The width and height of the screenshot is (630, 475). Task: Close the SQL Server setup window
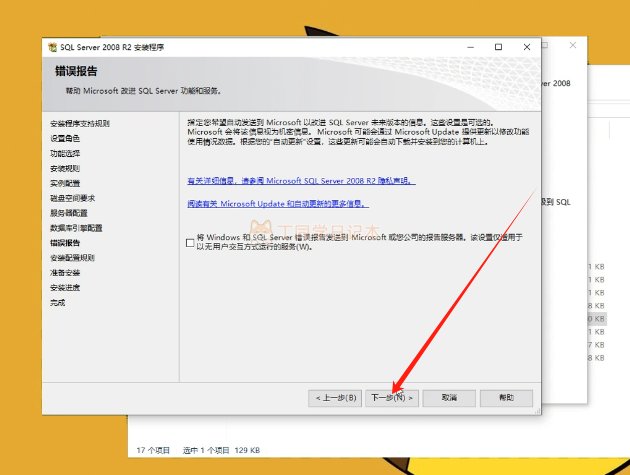tap(527, 47)
